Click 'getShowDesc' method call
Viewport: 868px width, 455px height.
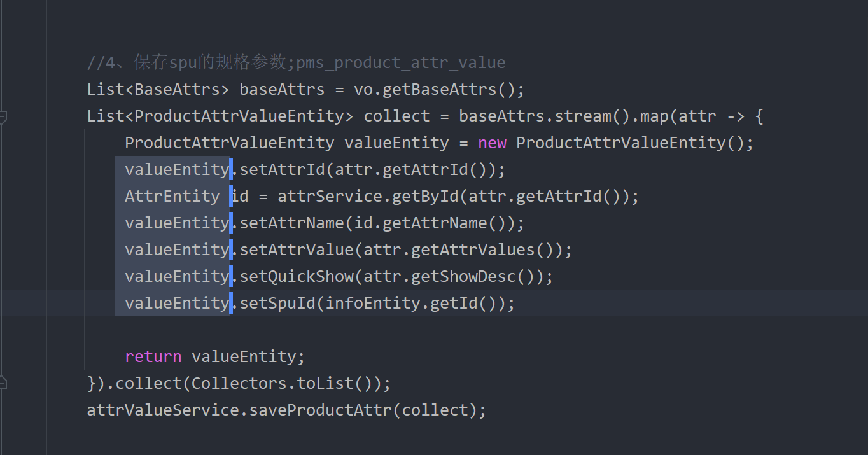[x=463, y=276]
